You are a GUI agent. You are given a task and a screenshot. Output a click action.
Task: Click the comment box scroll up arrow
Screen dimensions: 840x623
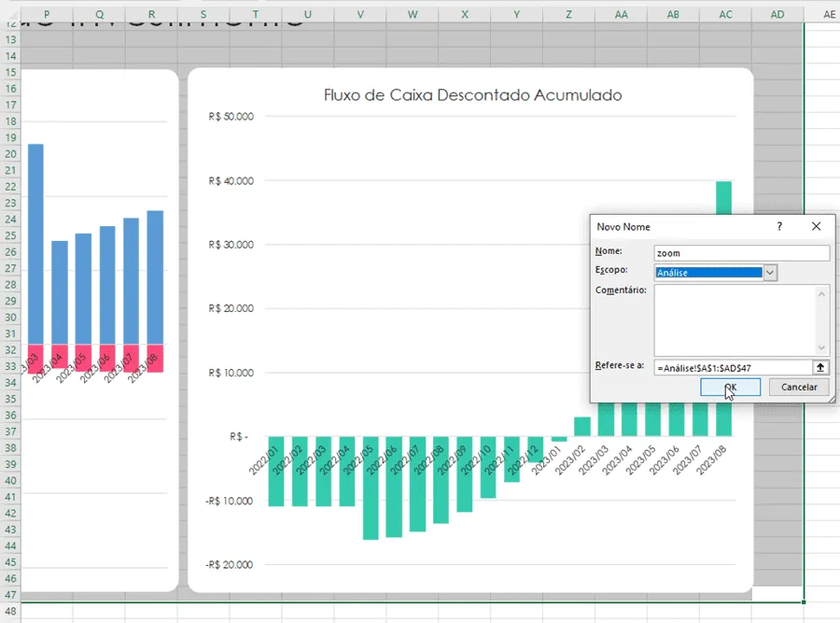point(821,293)
